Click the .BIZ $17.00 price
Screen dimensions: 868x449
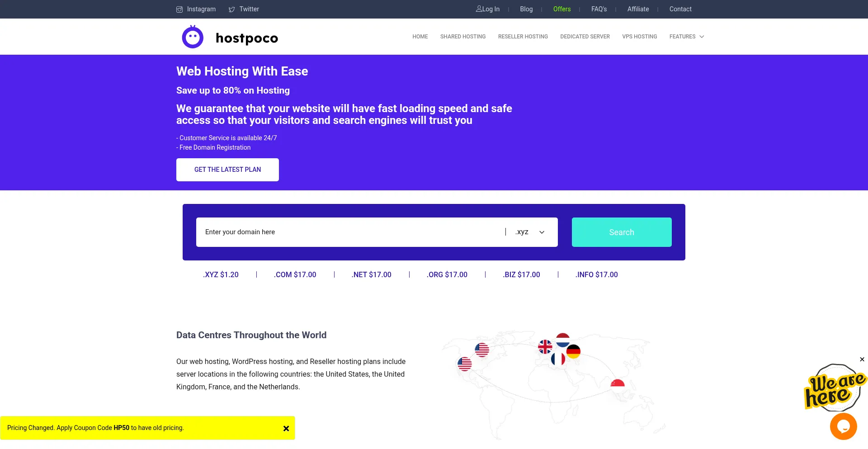pos(521,274)
